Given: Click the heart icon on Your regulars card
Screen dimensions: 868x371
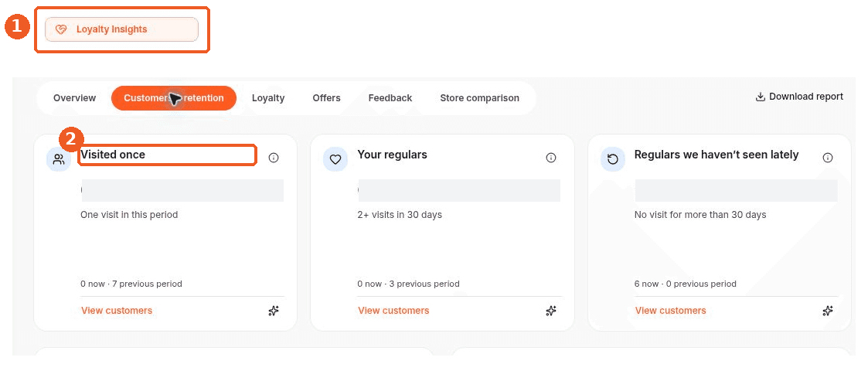Looking at the screenshot, I should click(335, 159).
